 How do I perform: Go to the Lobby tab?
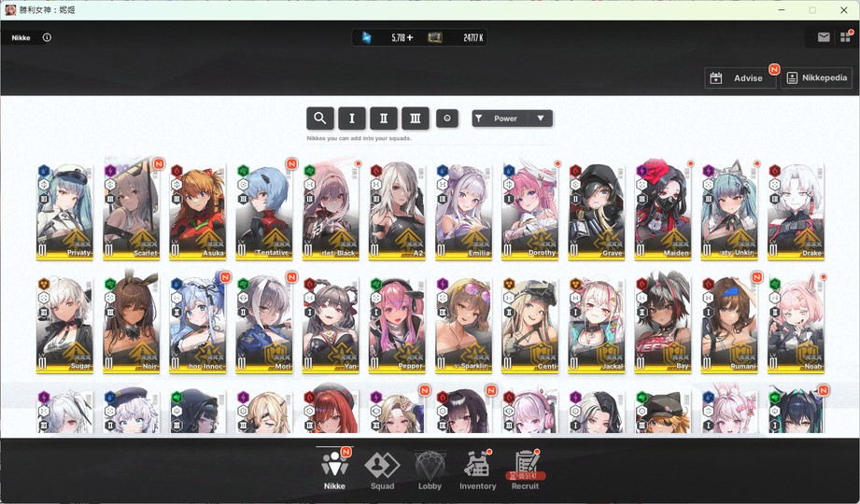point(430,469)
